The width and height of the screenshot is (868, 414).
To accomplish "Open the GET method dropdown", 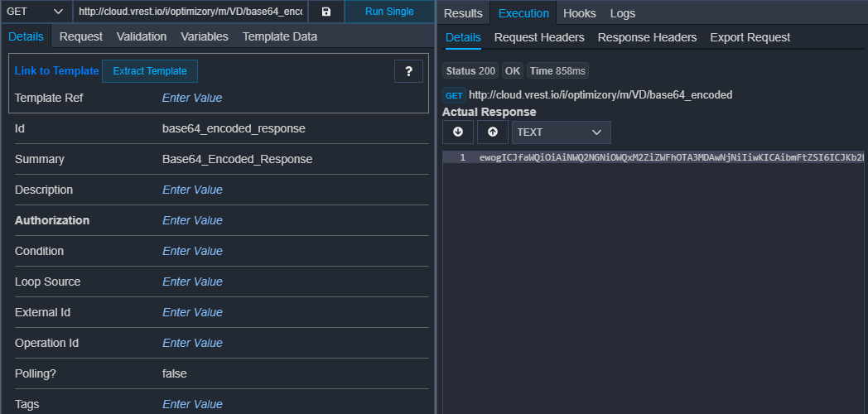I will pos(36,12).
